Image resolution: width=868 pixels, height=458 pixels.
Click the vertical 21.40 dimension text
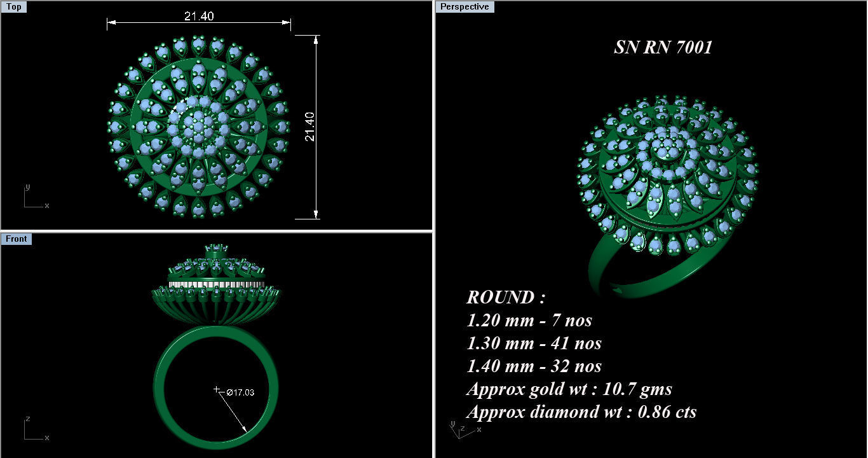coord(309,127)
